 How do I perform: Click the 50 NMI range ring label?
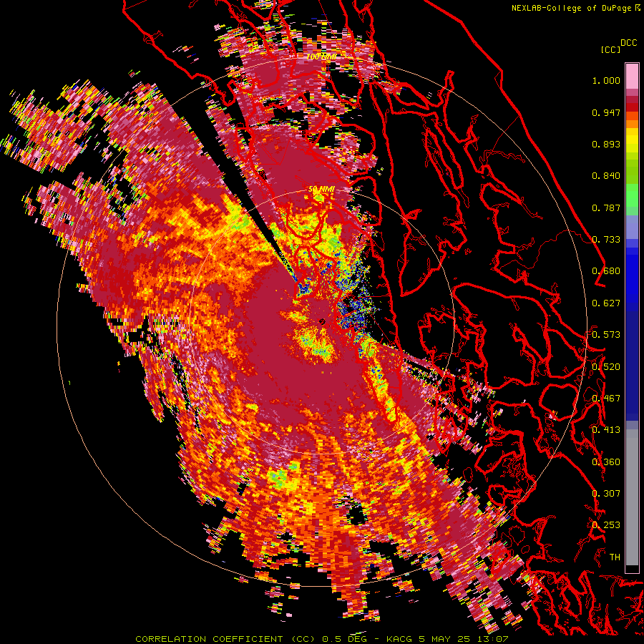[321, 190]
